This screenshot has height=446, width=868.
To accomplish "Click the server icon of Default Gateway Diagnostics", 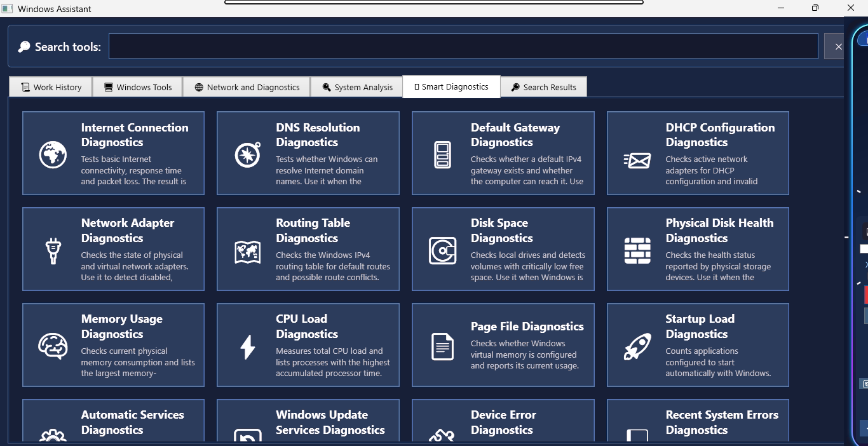I will [x=442, y=155].
